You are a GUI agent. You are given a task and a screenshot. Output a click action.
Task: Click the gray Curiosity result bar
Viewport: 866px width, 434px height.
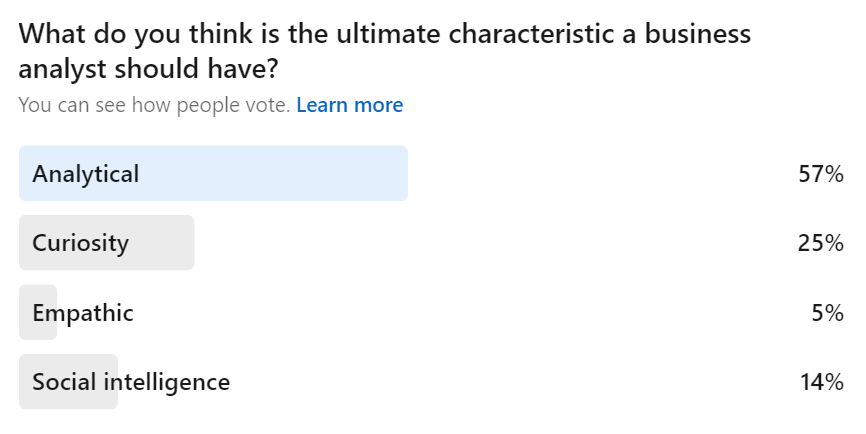[x=107, y=243]
